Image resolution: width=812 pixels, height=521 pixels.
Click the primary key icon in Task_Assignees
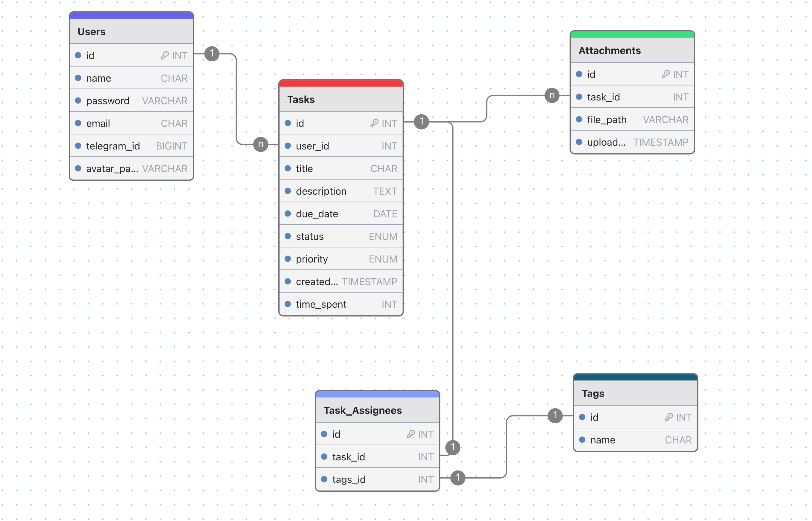pos(412,434)
